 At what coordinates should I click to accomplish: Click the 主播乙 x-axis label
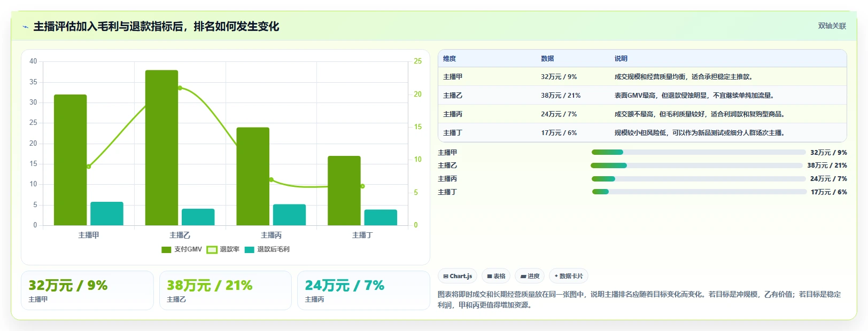click(180, 235)
